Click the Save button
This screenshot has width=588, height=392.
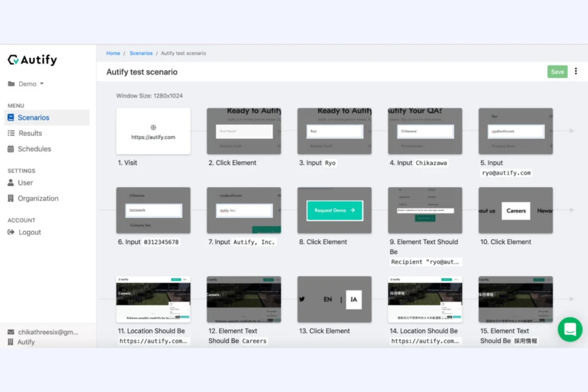pos(557,71)
